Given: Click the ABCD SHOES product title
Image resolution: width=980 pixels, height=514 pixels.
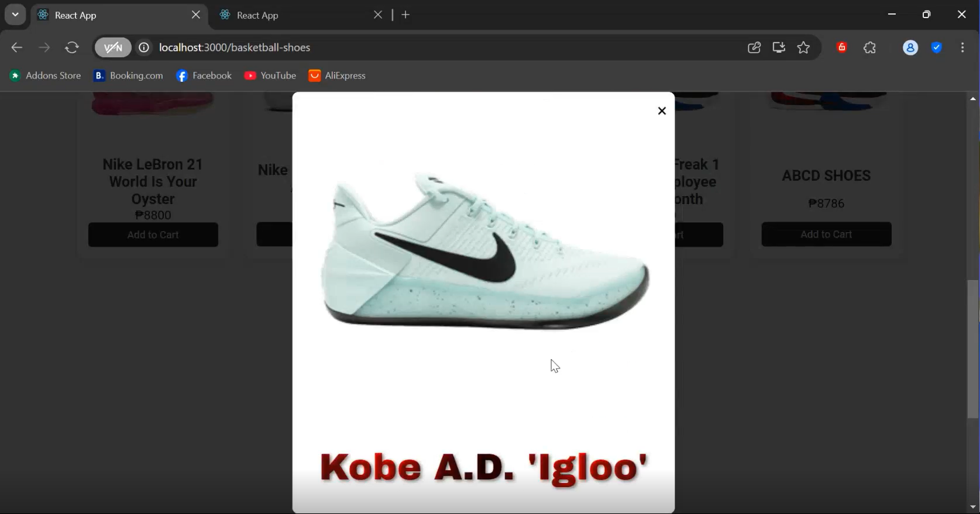Looking at the screenshot, I should 826,175.
